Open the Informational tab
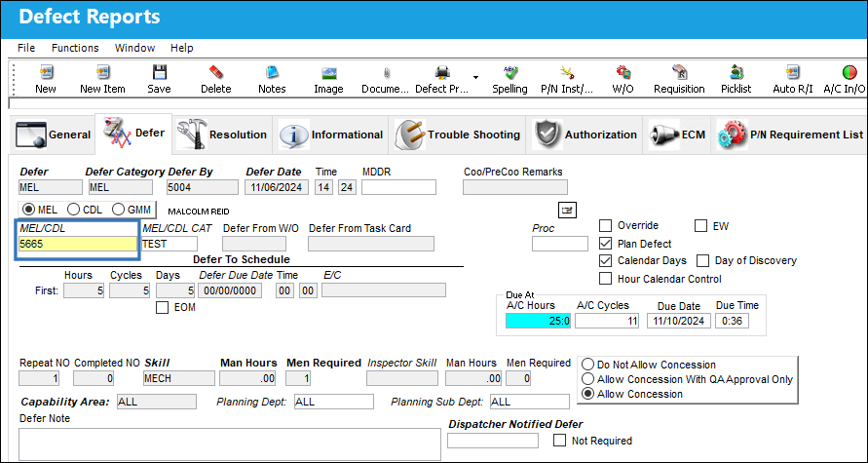This screenshot has width=868, height=463. (330, 135)
